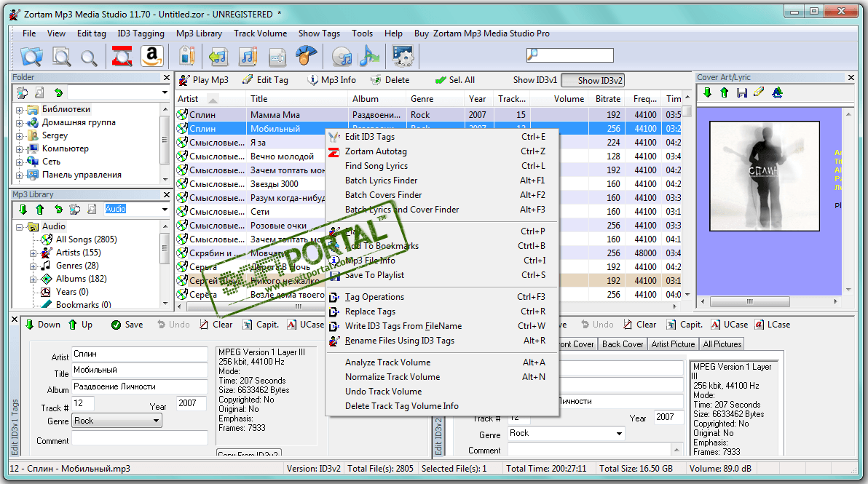Image resolution: width=868 pixels, height=484 pixels.
Task: Click green down arrow in Mp3 Library panel
Action: click(23, 209)
